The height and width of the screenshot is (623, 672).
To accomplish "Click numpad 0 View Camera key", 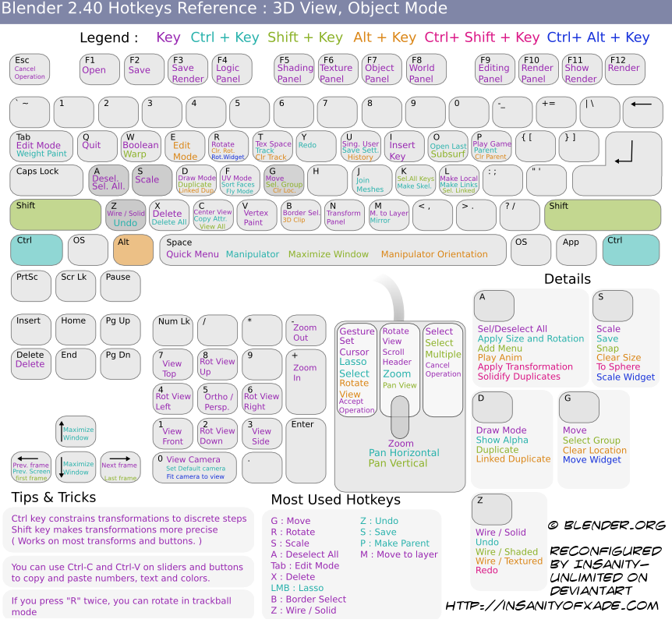I will [x=195, y=467].
